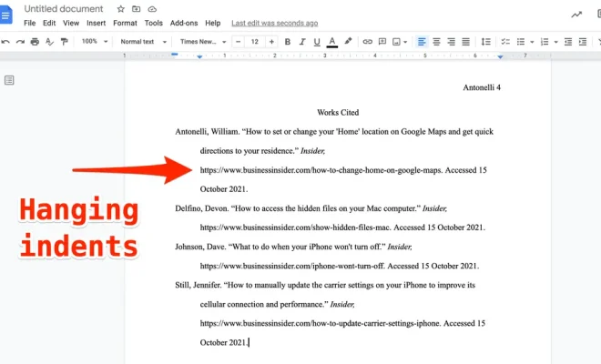Viewport: 601px width, 364px height.
Task: Add a comment using toolbar icon
Action: click(382, 42)
